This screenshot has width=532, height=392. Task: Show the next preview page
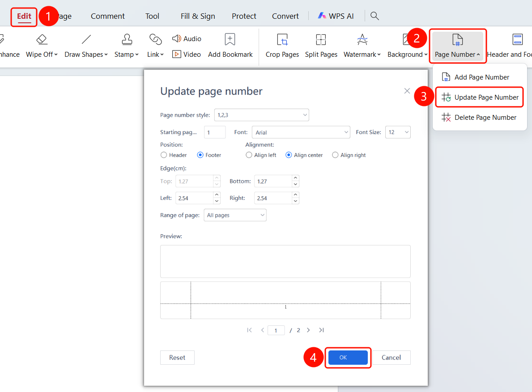coord(308,330)
